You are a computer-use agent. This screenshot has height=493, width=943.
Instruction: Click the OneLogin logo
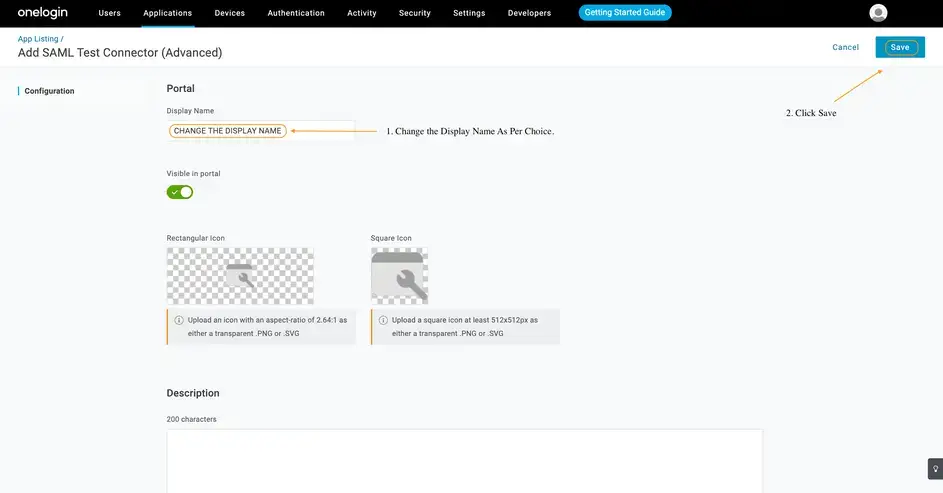42,13
